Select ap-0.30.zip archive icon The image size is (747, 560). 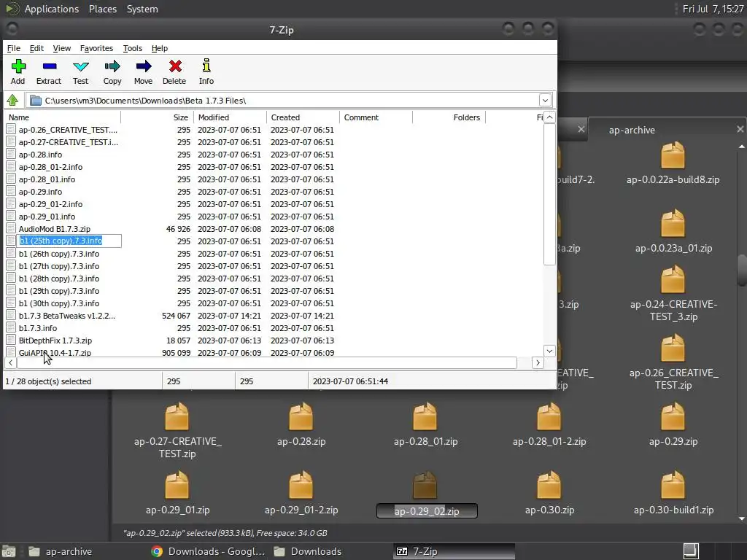click(549, 484)
